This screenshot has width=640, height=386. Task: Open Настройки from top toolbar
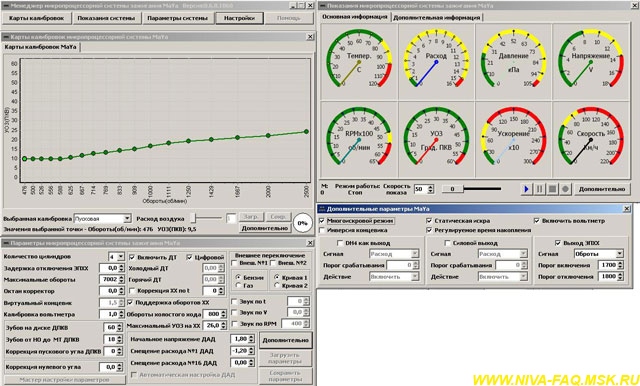[x=240, y=18]
